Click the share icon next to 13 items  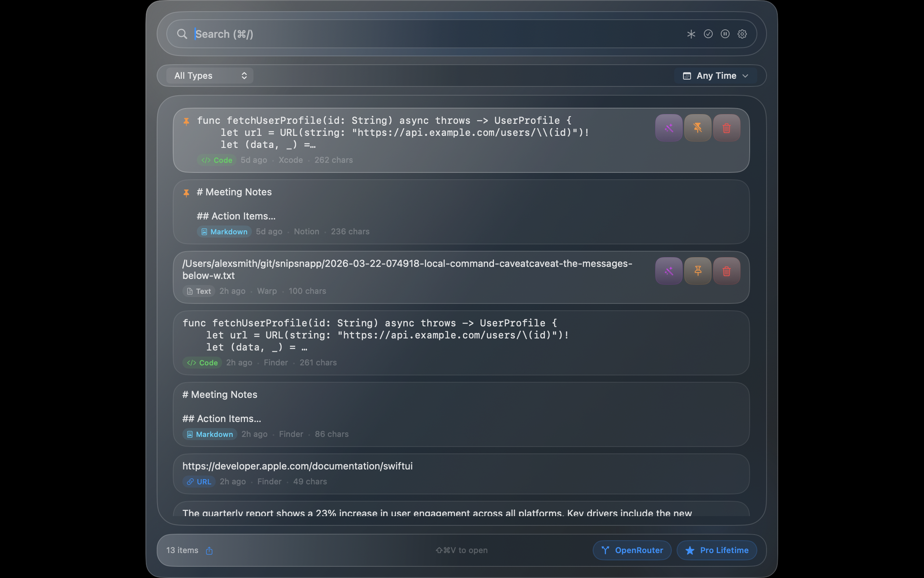[x=209, y=551]
